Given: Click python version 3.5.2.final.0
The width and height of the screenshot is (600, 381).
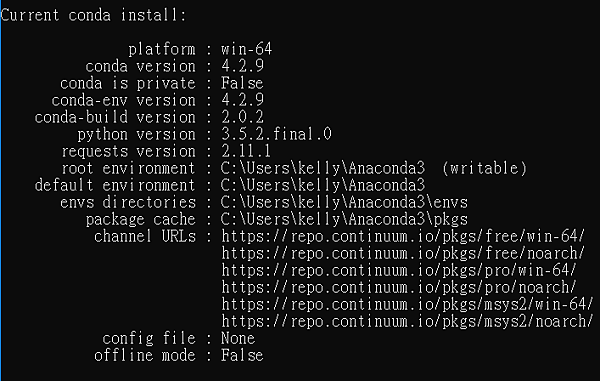Looking at the screenshot, I should click(276, 134).
